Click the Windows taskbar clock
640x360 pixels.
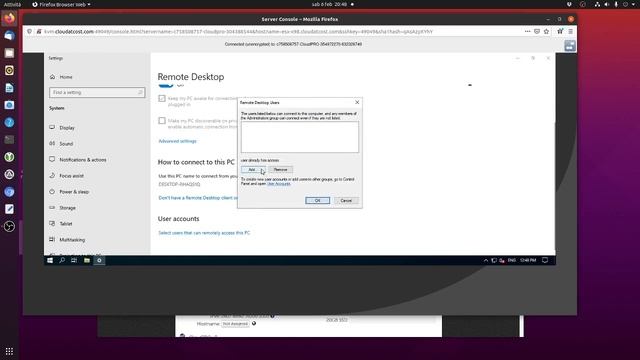528,260
